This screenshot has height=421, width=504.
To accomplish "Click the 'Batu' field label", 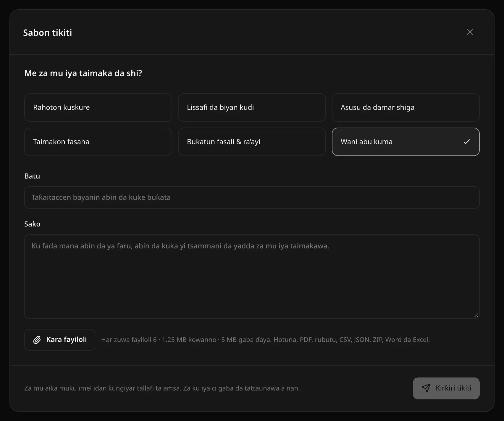I will coord(32,176).
